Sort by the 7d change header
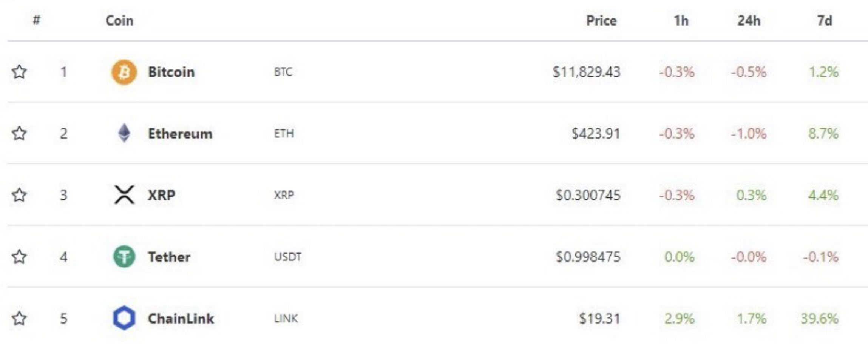The height and width of the screenshot is (356, 868). tap(825, 21)
